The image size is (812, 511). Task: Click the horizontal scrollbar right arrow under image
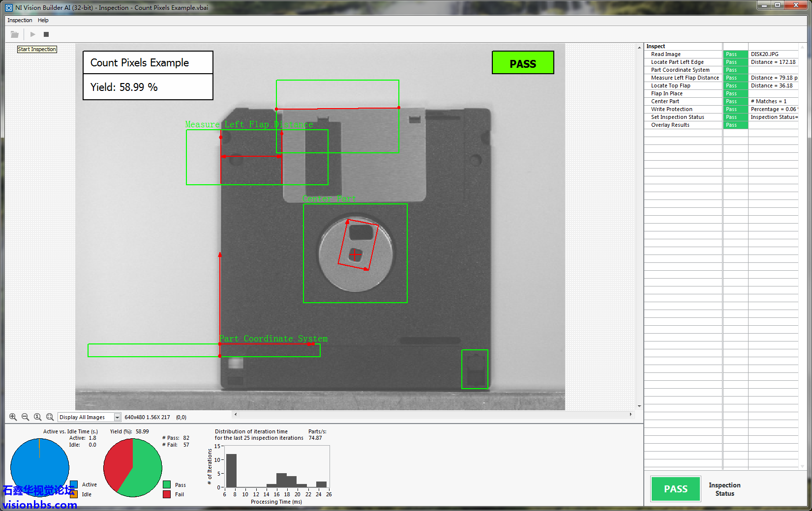[x=631, y=414]
